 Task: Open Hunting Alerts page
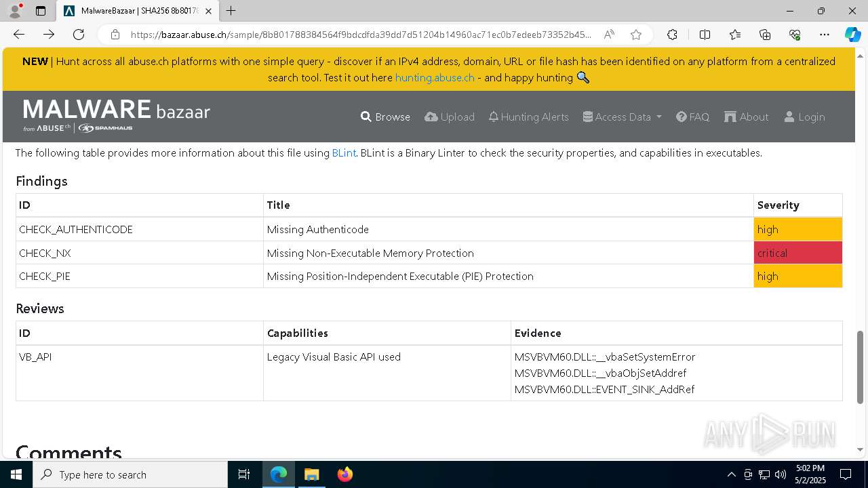[x=528, y=117]
